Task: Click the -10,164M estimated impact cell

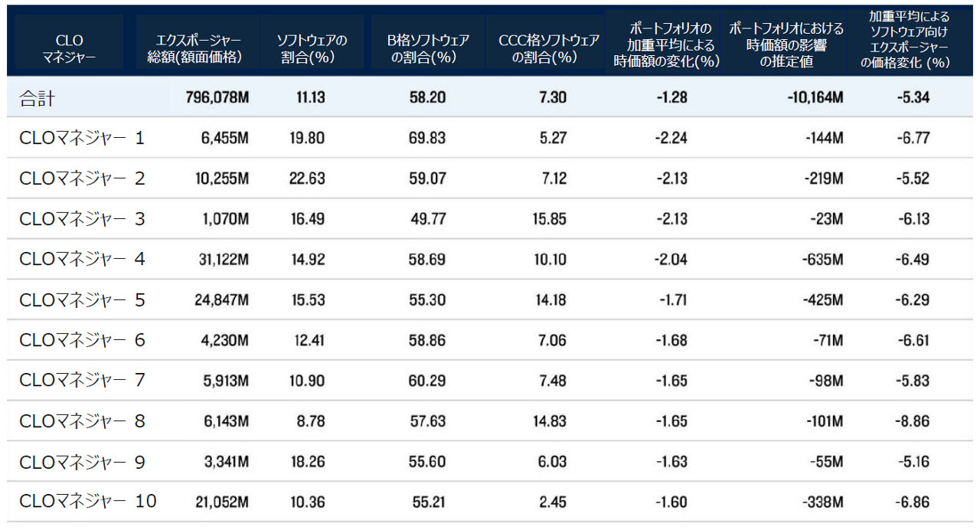Action: click(814, 98)
